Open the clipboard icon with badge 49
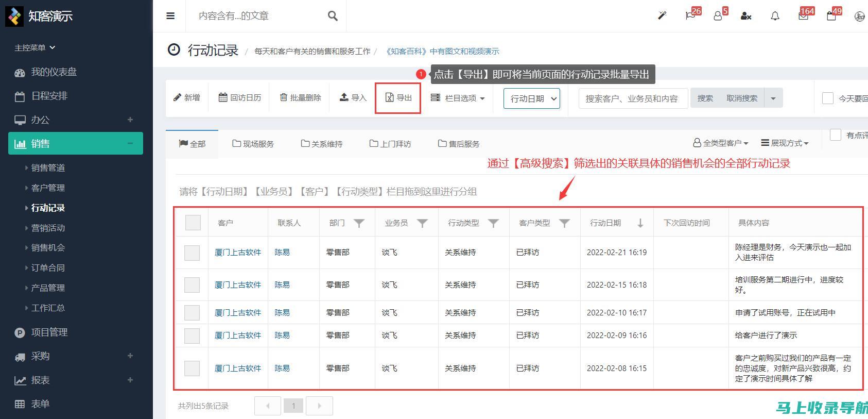This screenshot has height=419, width=868. coord(831,16)
